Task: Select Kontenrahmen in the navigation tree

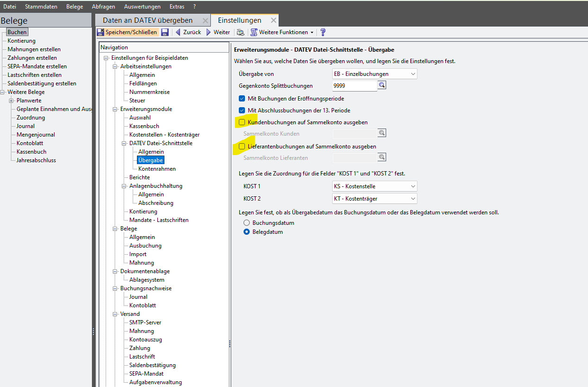Action: pos(157,169)
